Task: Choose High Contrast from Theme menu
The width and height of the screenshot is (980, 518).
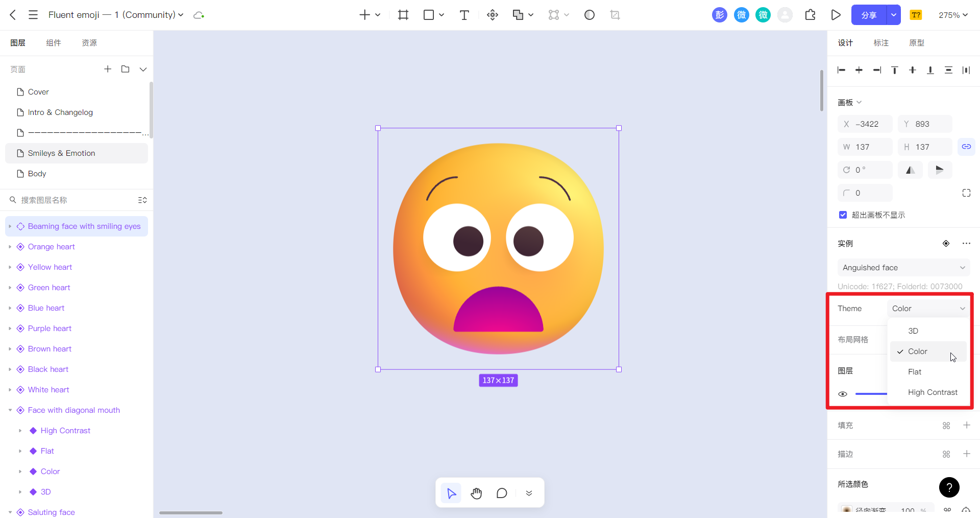Action: click(x=928, y=392)
